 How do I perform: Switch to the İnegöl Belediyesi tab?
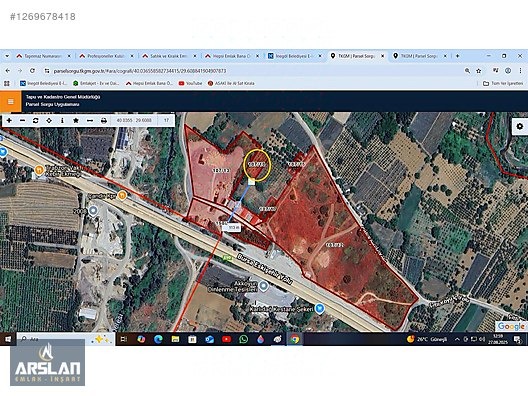pyautogui.click(x=295, y=56)
